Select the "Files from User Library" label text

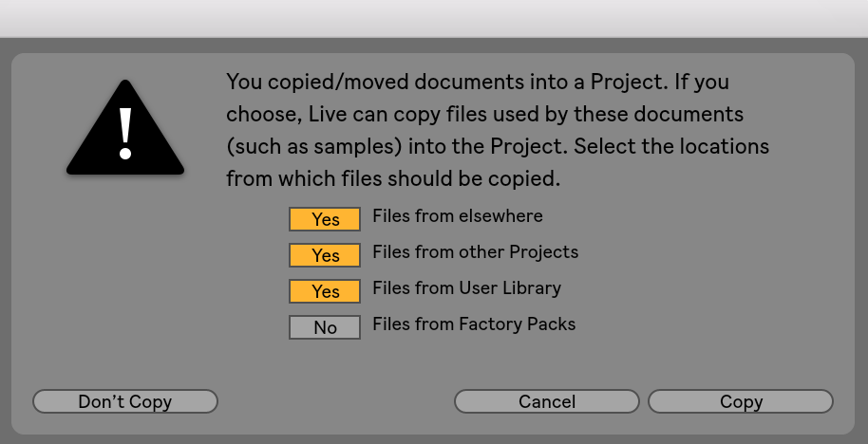[466, 288]
